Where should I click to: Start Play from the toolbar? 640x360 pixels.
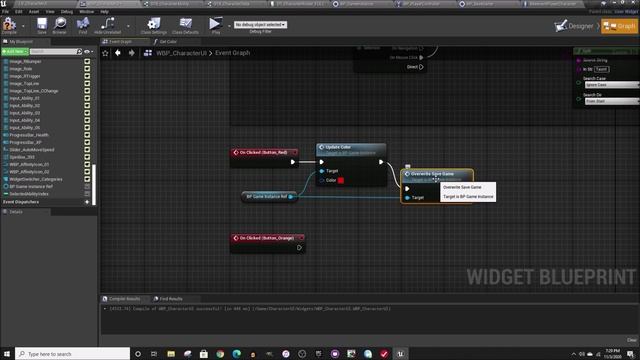pyautogui.click(x=215, y=25)
